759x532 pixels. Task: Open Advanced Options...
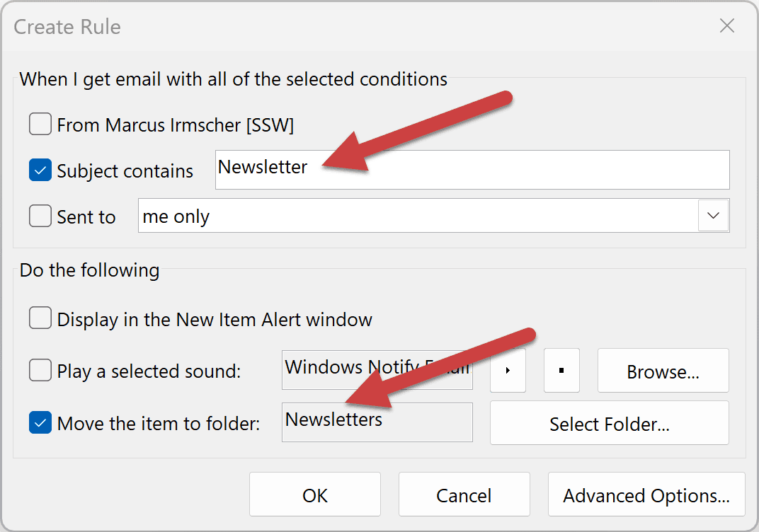coord(646,495)
